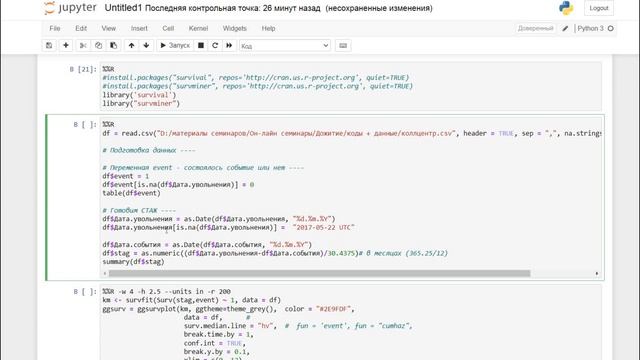Viewport: 640px width, 360px height.
Task: Open the Cell menu
Action: (168, 28)
